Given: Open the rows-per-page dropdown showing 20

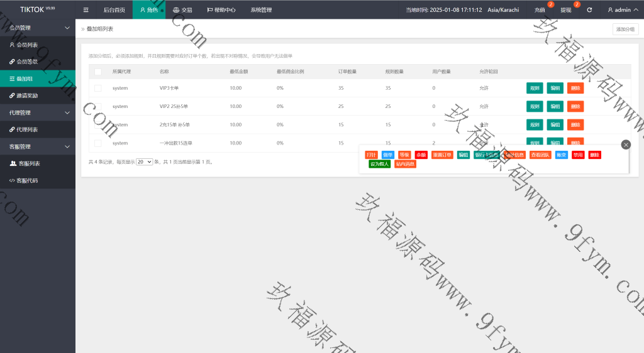Looking at the screenshot, I should pyautogui.click(x=145, y=162).
